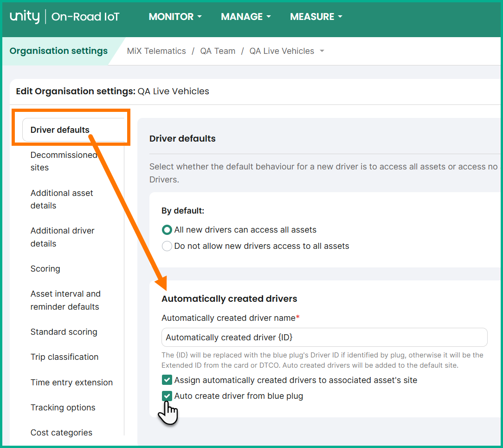Open the Tracking options section
Screen dimensions: 503x448
coord(63,408)
